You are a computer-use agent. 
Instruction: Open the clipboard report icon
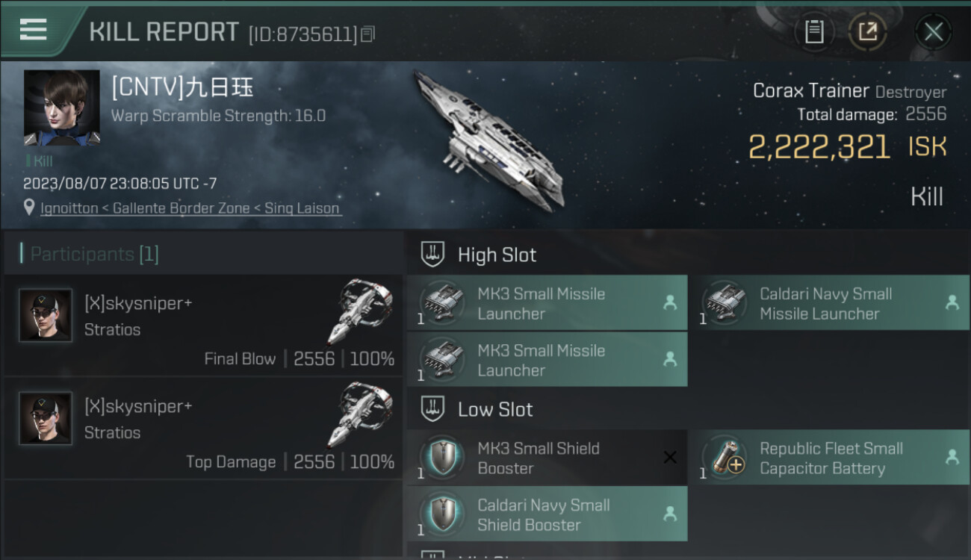pyautogui.click(x=814, y=31)
